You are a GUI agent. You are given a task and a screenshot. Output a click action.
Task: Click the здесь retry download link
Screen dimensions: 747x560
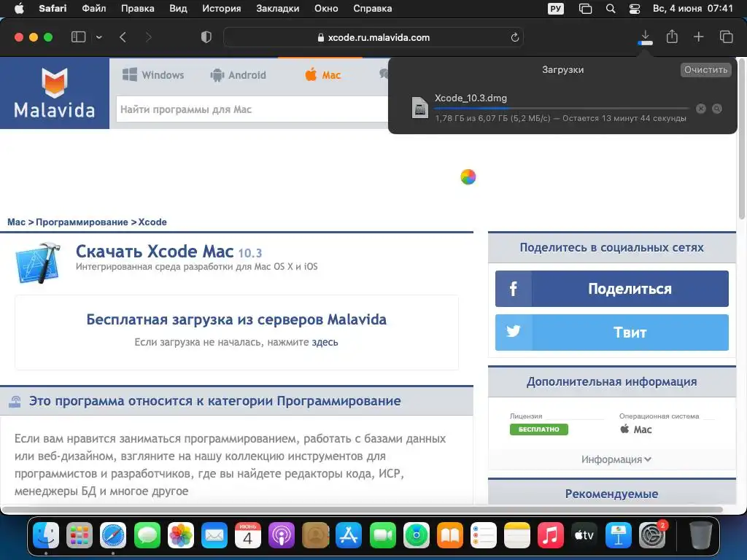coord(325,342)
